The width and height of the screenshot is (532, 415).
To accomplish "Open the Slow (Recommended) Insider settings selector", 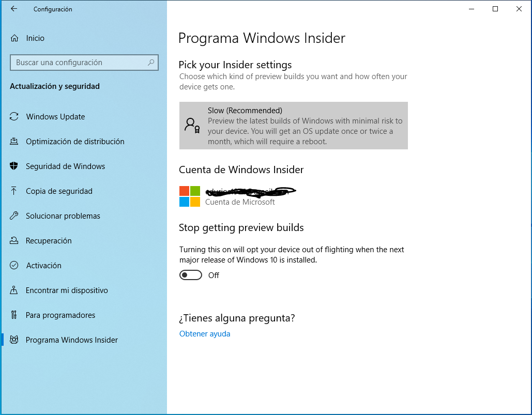I will point(293,126).
